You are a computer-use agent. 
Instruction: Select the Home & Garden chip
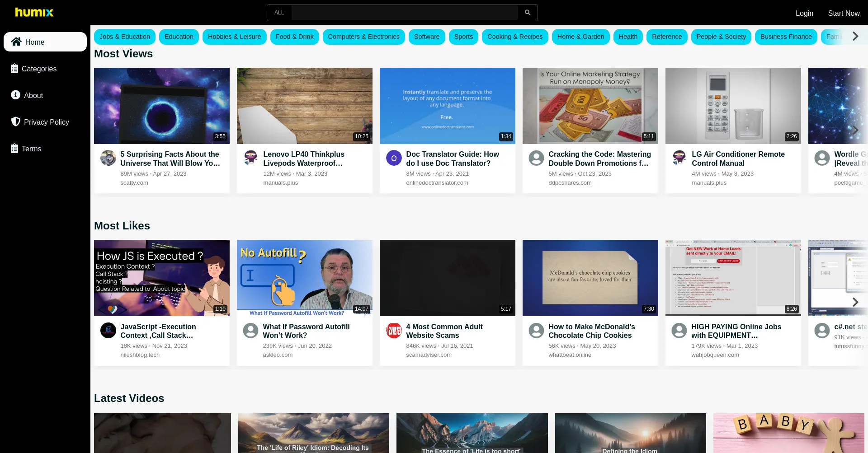(x=580, y=37)
